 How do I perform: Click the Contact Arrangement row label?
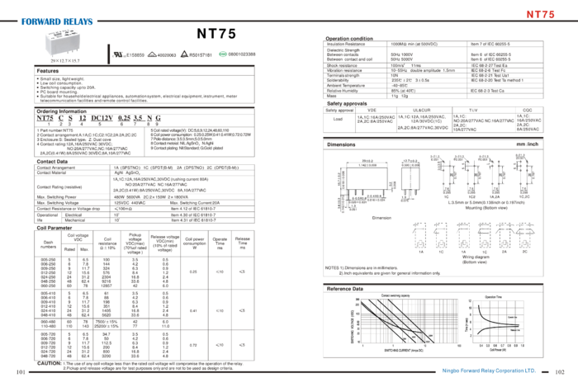coord(55,168)
